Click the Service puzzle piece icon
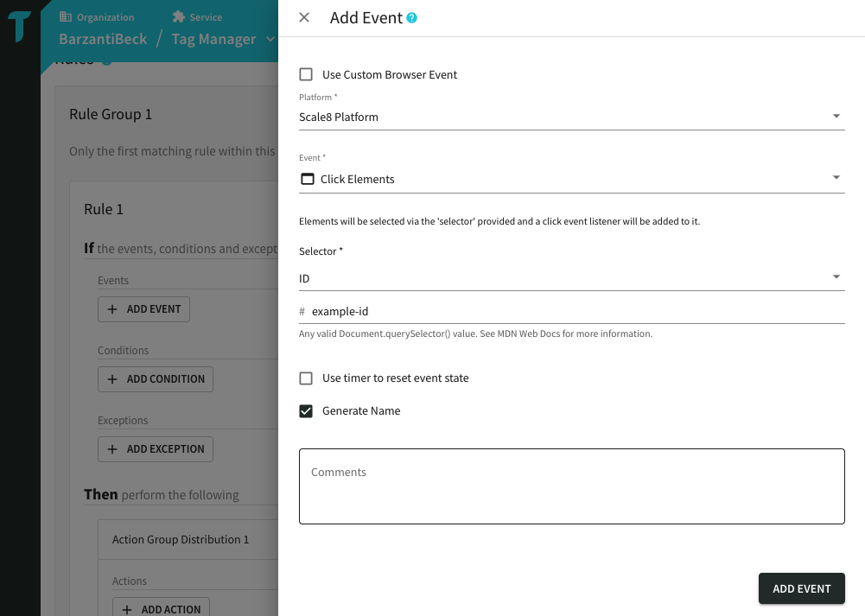Image resolution: width=865 pixels, height=616 pixels. point(178,16)
